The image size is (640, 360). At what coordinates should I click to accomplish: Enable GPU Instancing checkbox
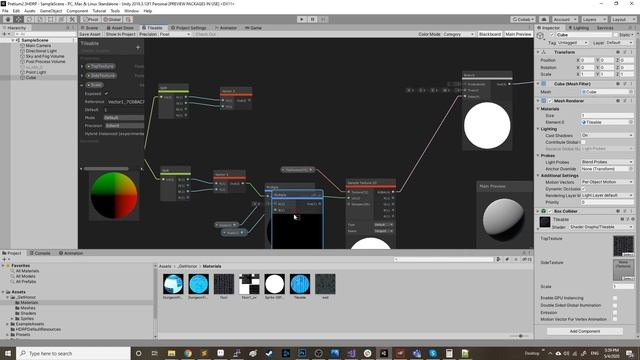point(615,298)
